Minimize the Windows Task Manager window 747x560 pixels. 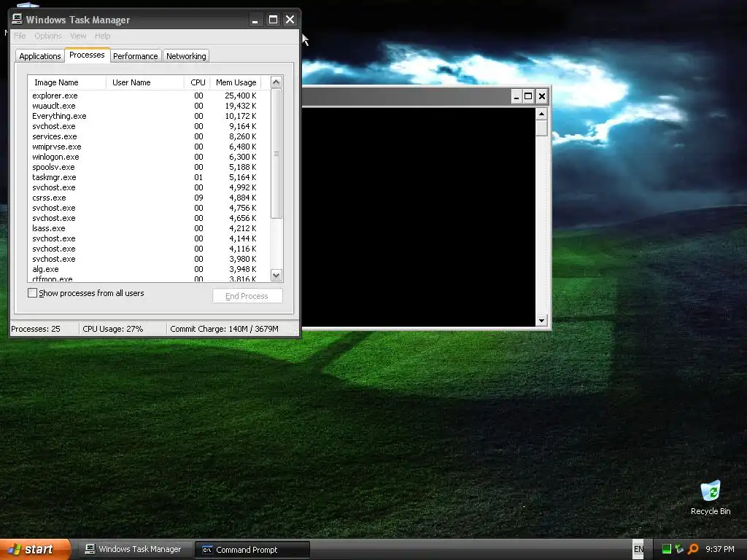[x=255, y=20]
